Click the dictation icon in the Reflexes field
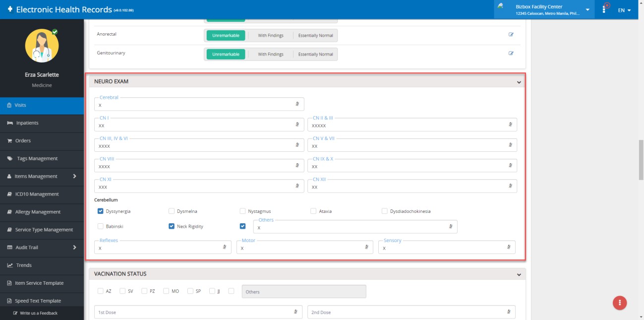Viewport: 644px width, 320px height. [224, 246]
